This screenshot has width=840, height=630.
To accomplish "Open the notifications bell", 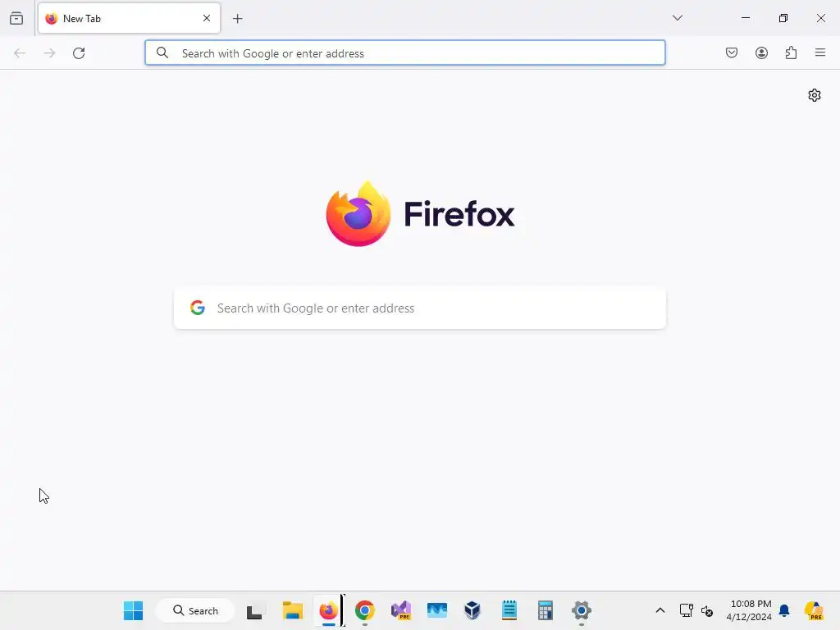I will [x=784, y=610].
